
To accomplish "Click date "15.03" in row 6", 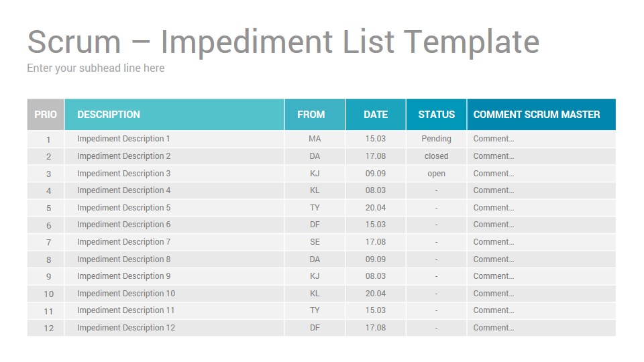I will point(376,225).
